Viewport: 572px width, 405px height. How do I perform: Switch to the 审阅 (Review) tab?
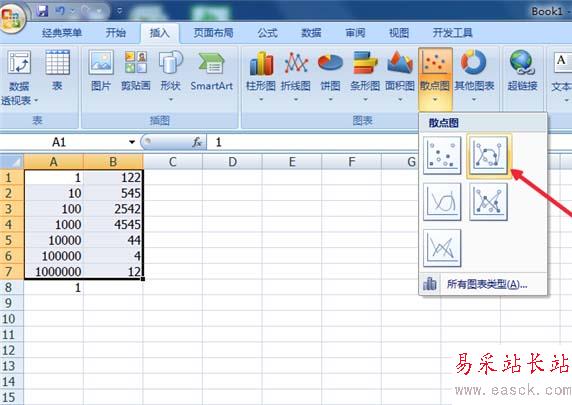[355, 33]
